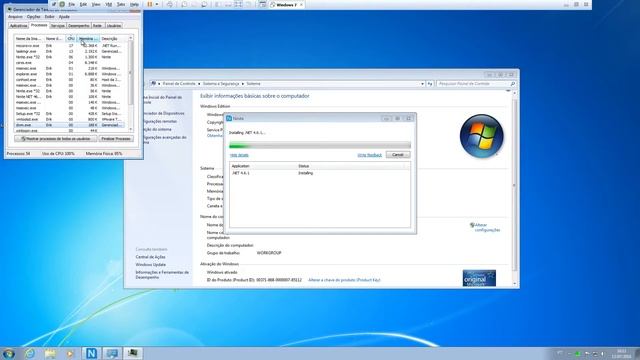
Task: Click Cancel button in Ninite installer
Action: click(398, 155)
